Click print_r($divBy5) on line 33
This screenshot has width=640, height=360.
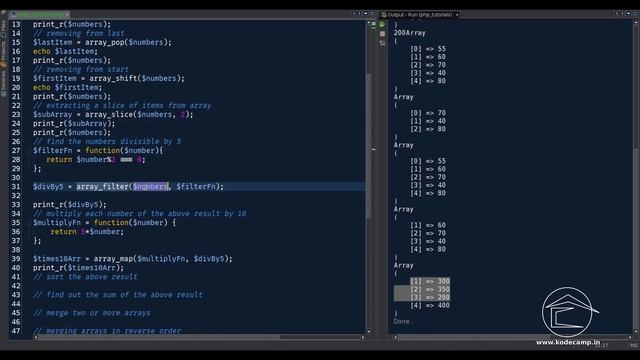pos(69,204)
